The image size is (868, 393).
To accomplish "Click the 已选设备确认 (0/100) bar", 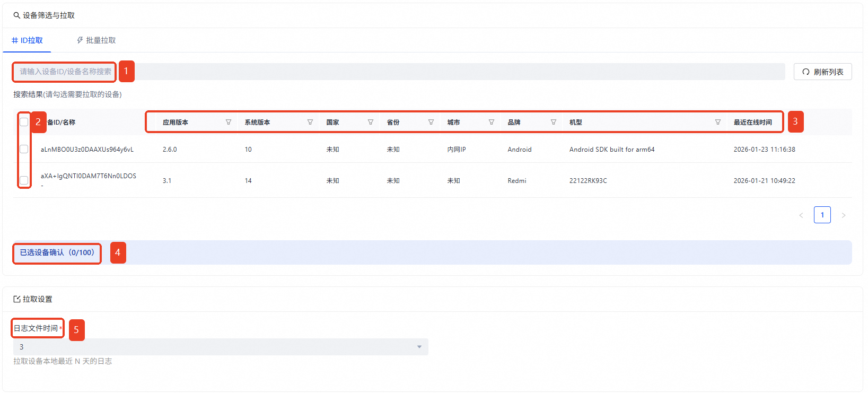I will coord(433,252).
